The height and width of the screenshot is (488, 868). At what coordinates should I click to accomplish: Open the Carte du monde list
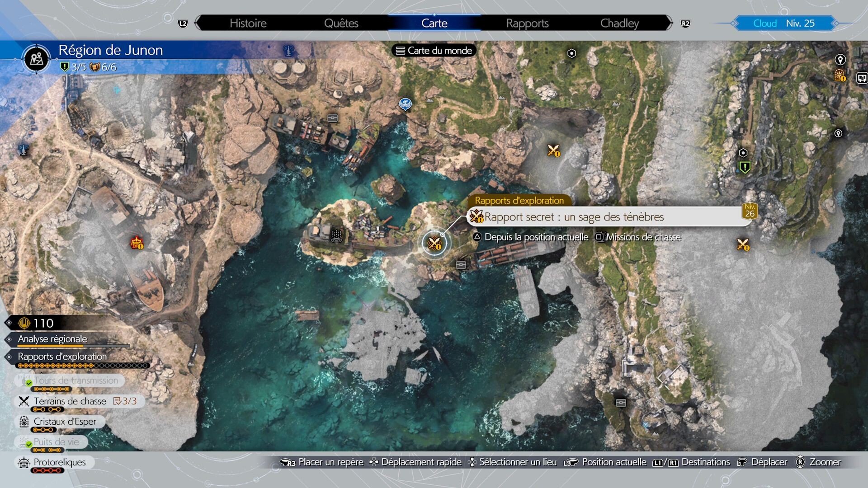[x=434, y=51]
